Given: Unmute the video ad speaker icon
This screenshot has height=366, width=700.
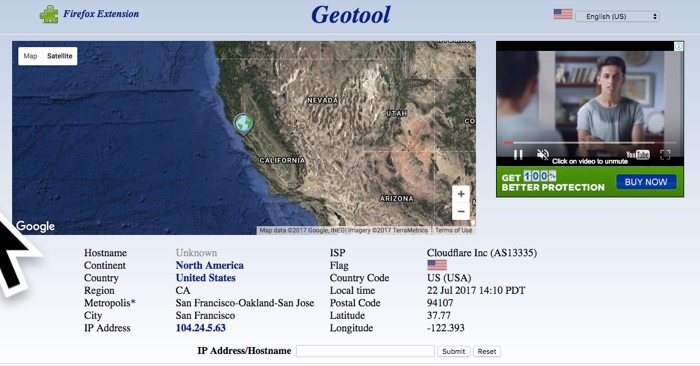Looking at the screenshot, I should coord(543,154).
